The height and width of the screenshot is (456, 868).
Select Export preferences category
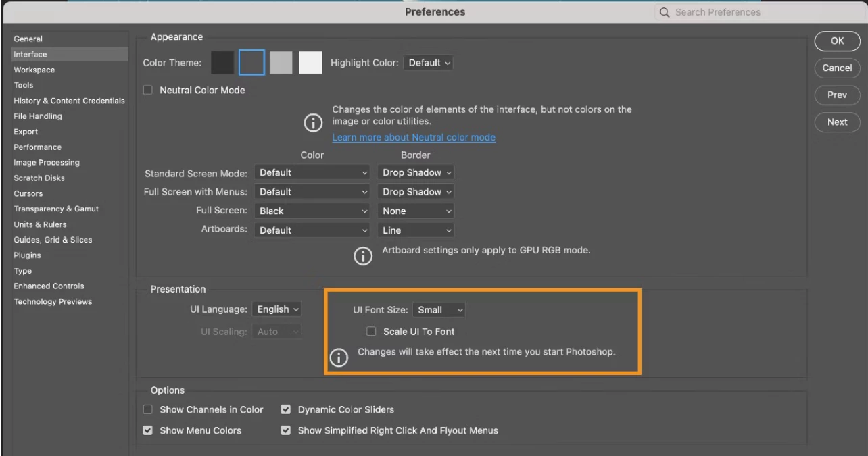pos(26,132)
